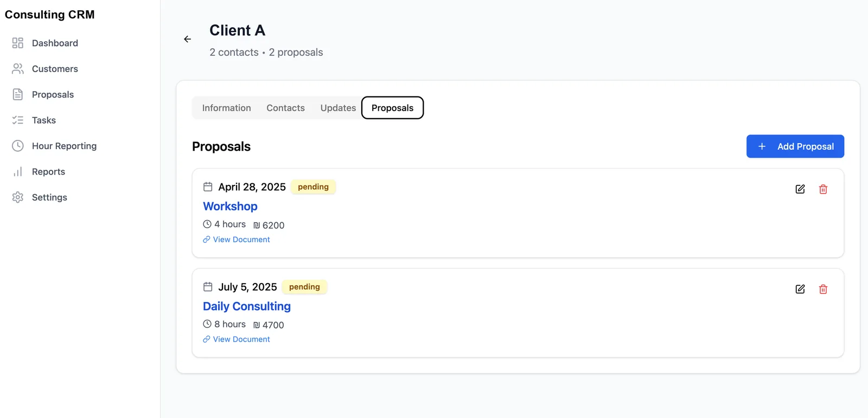This screenshot has width=868, height=418.
Task: Edit the Workshop proposal
Action: coord(800,189)
